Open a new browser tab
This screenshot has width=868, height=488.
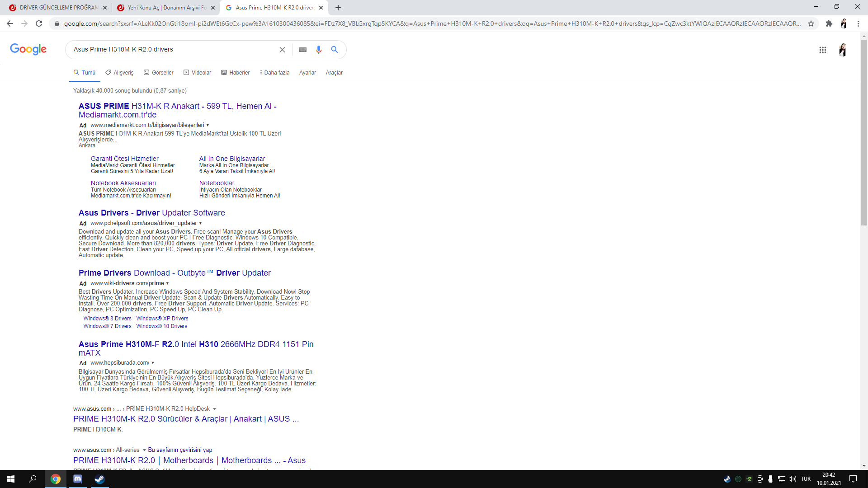(338, 8)
